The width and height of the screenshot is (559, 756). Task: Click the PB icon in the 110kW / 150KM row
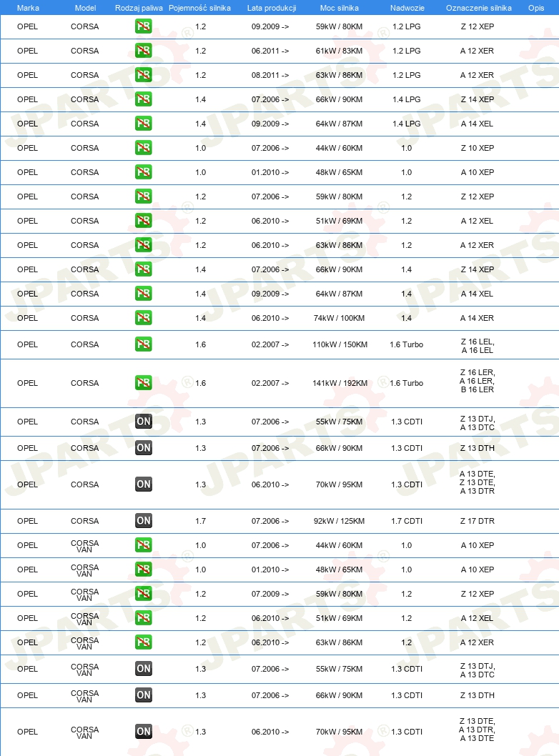pos(143,344)
